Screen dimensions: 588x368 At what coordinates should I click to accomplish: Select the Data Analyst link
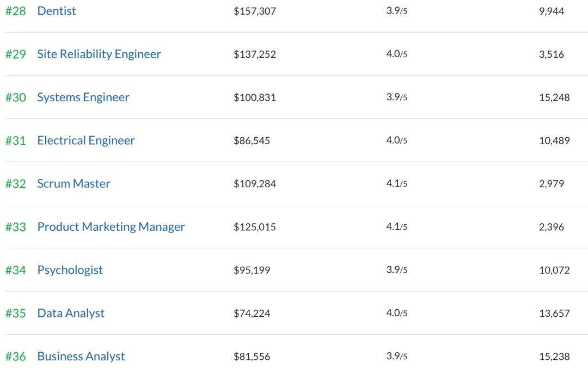(x=71, y=313)
